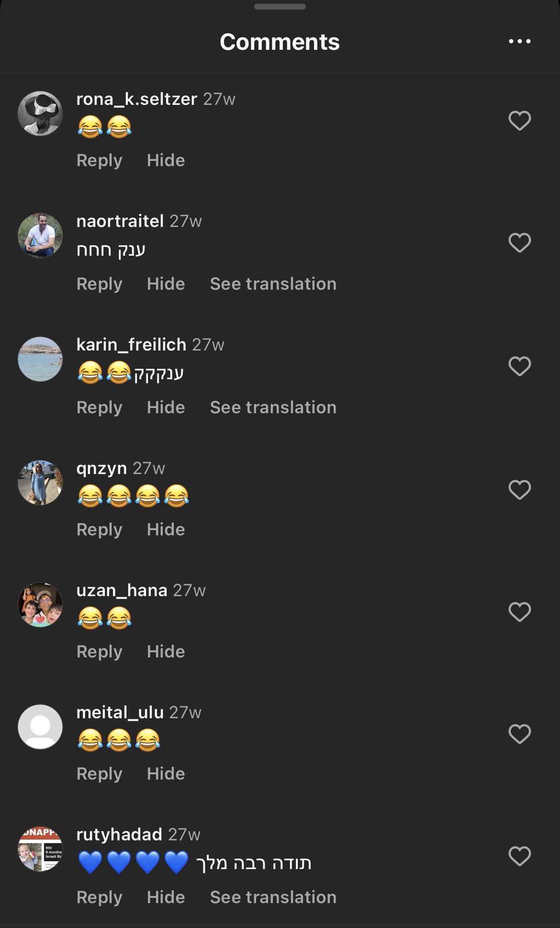
Task: See translation of karin_freilich's comment
Action: click(273, 407)
